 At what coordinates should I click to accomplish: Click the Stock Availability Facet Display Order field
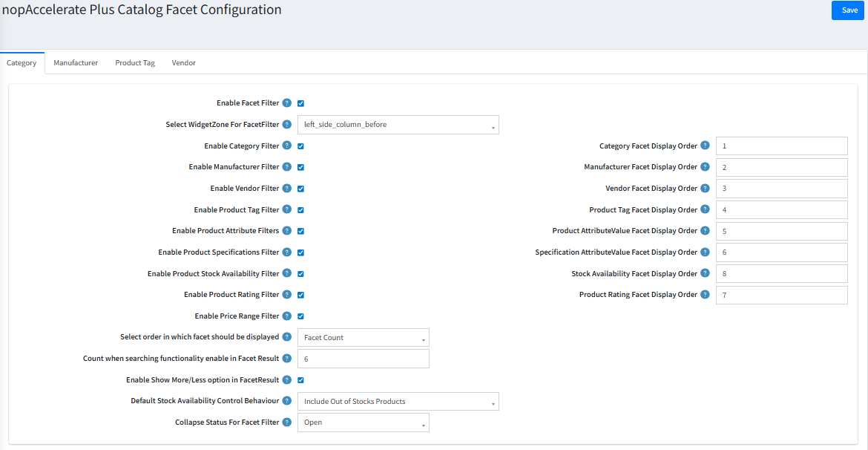tap(781, 273)
